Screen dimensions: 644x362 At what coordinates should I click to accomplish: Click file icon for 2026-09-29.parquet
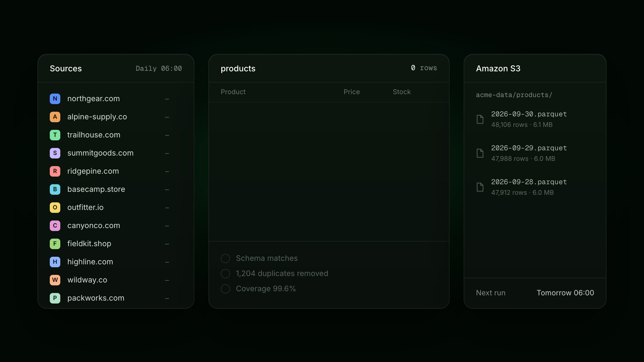coord(480,153)
